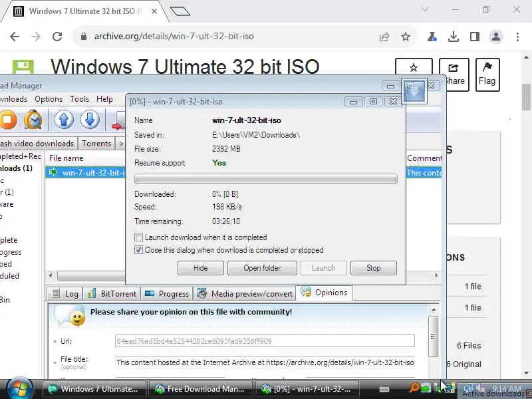Click the Url input field
The height and width of the screenshot is (399, 532).
(265, 341)
